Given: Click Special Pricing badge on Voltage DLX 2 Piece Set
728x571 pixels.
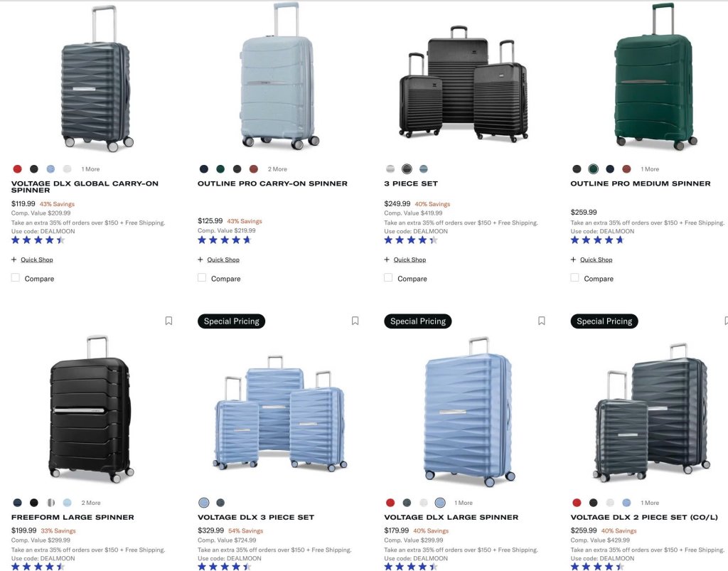Looking at the screenshot, I should (x=604, y=321).
